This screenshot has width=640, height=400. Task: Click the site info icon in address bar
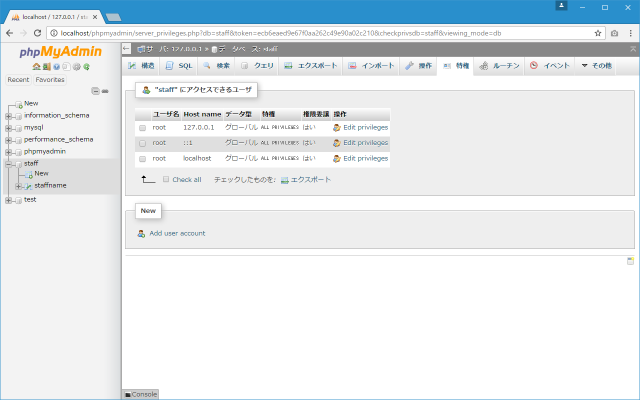(x=54, y=33)
